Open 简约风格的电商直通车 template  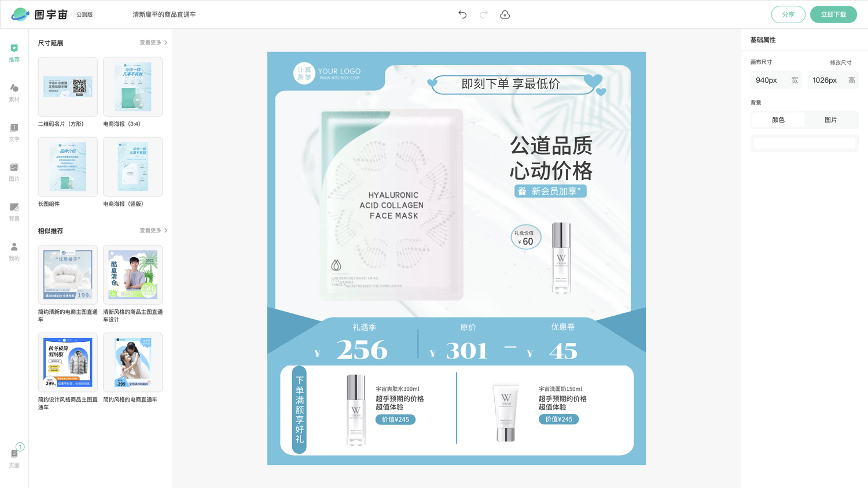click(133, 363)
